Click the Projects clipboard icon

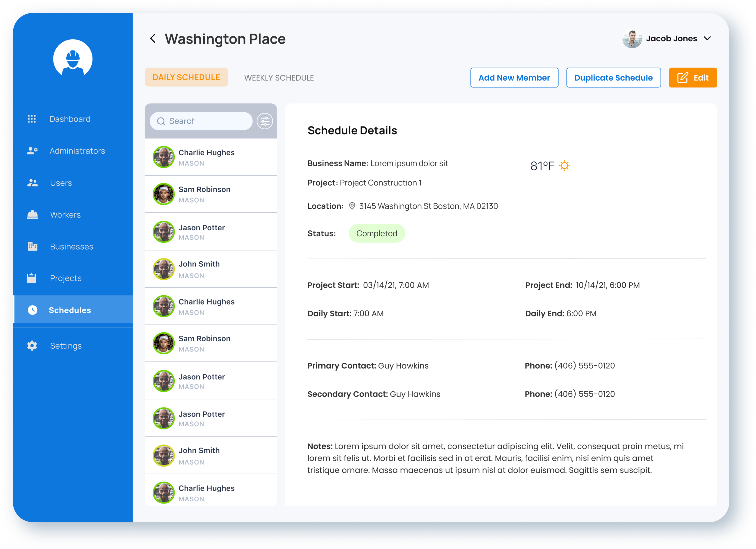tap(32, 278)
